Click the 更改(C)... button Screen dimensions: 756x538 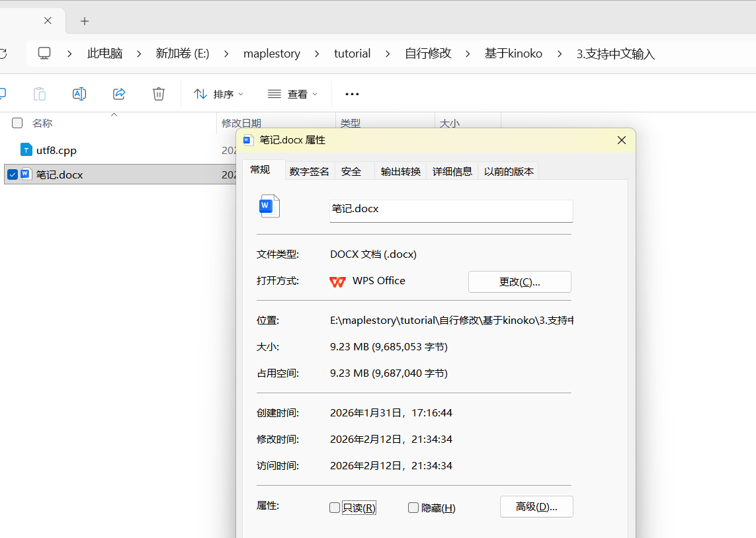coord(519,282)
